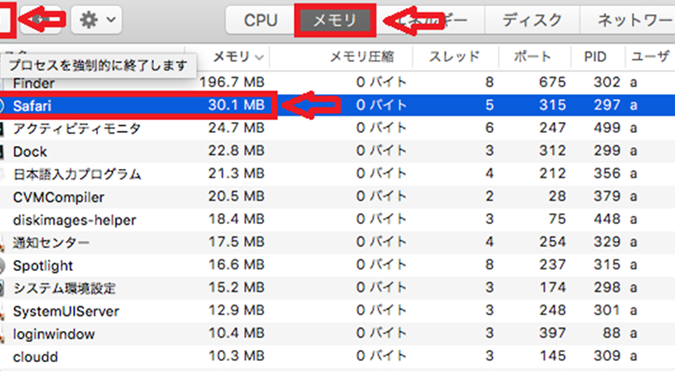The width and height of the screenshot is (675, 371).
Task: Click PID 499 for アクティビティモニタ
Action: (x=607, y=128)
